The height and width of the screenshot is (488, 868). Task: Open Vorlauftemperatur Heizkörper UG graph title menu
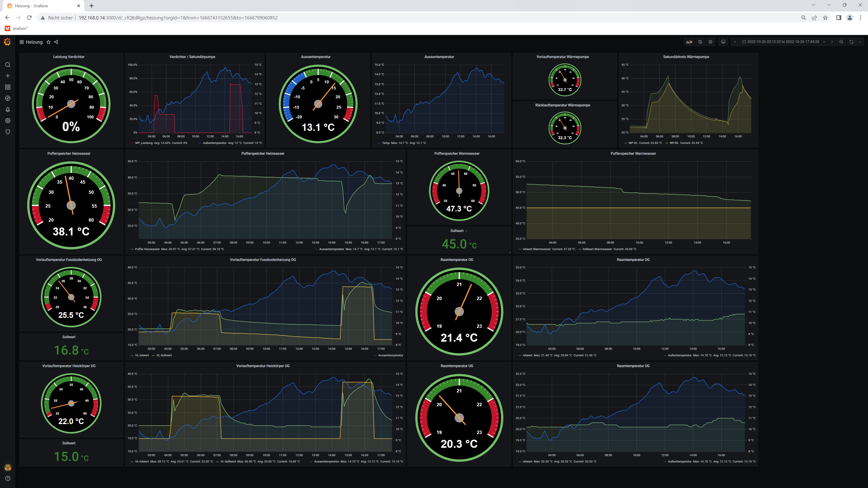tap(263, 366)
